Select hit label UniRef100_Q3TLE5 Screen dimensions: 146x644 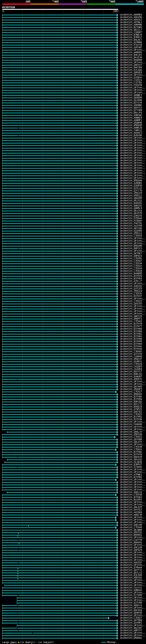(x=131, y=289)
